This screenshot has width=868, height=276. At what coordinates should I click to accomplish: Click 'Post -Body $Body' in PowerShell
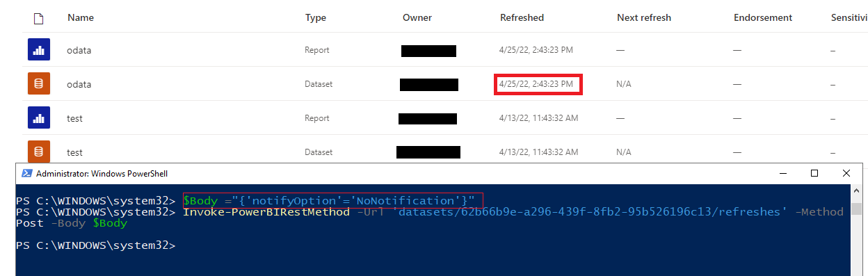(x=72, y=223)
